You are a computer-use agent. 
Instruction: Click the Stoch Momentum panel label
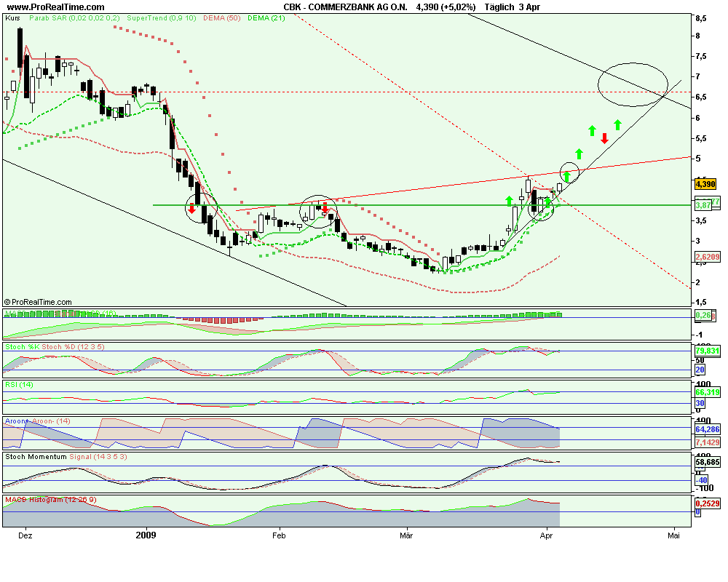[x=36, y=457]
